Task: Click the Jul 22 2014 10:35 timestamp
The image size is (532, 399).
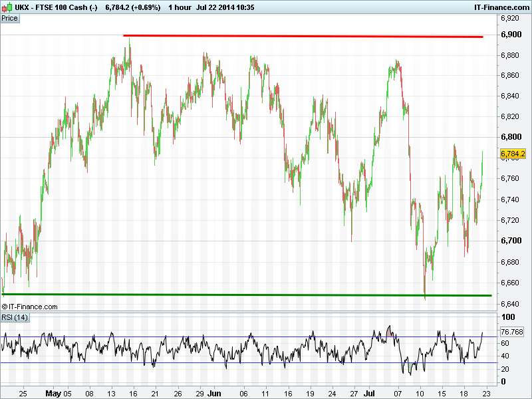Action: [225, 7]
